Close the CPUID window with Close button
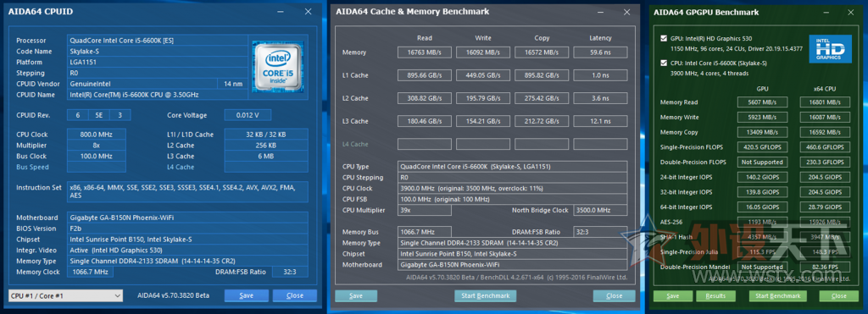 pos(294,295)
